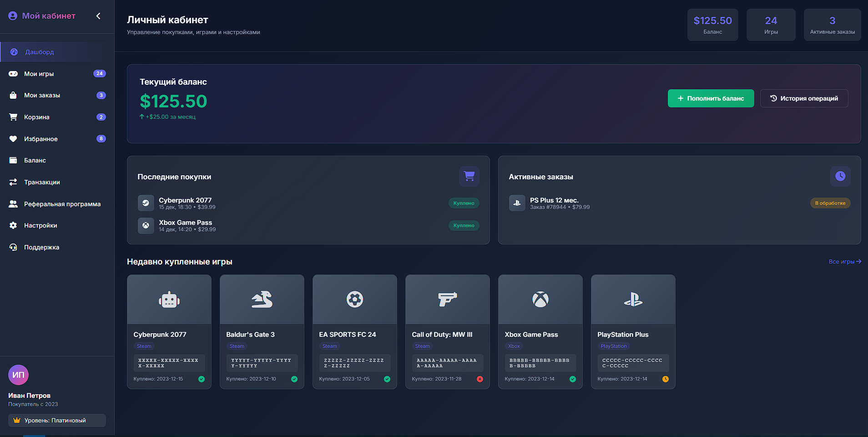Click the clock icon in Активные заказы

(x=840, y=176)
